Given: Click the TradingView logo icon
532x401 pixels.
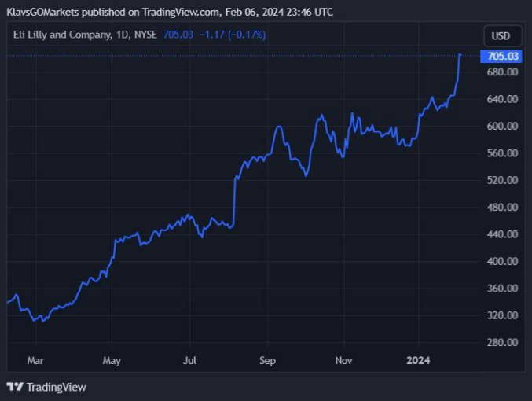Looking at the screenshot, I should coord(15,387).
